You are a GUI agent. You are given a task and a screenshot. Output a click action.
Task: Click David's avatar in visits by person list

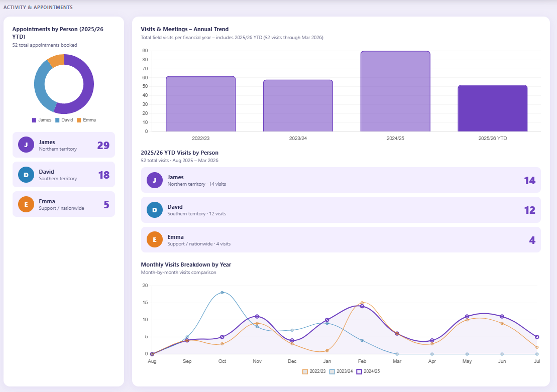pyautogui.click(x=154, y=210)
